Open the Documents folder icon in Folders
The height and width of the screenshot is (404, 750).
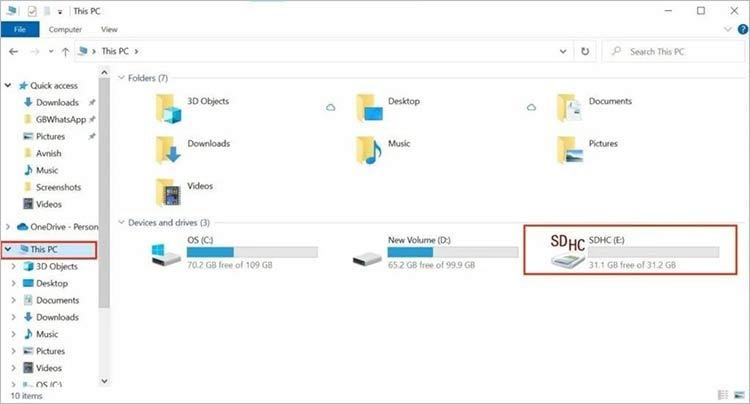(570, 108)
